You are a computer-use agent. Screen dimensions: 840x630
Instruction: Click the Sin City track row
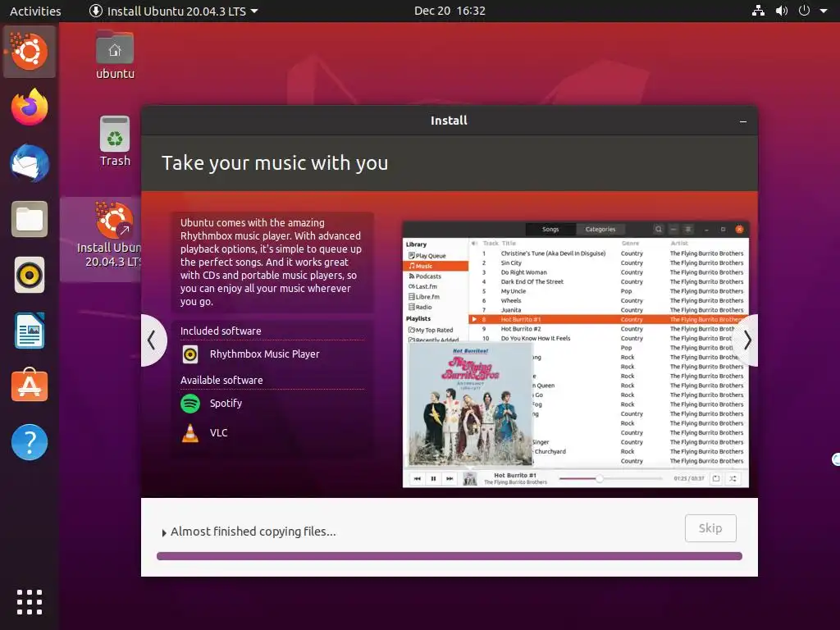(x=608, y=263)
